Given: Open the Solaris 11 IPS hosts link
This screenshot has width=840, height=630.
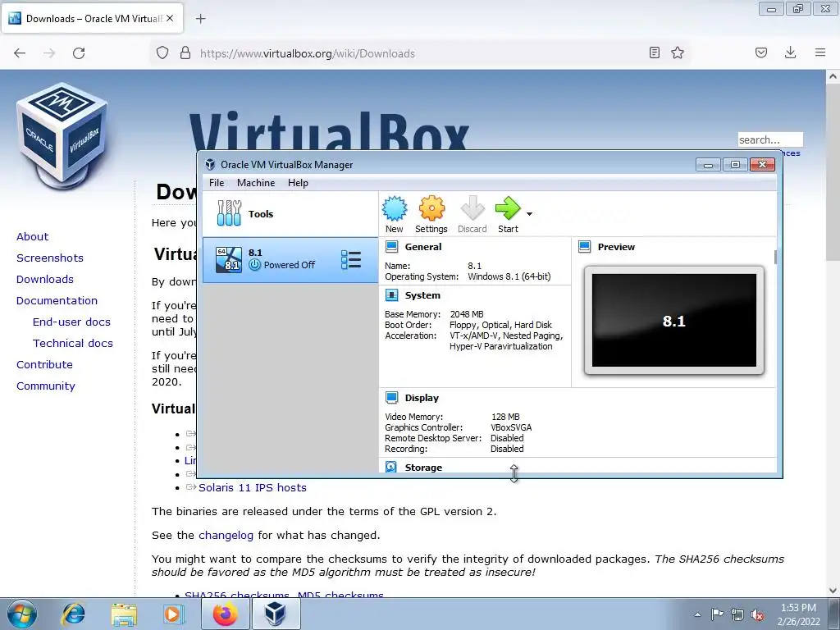Looking at the screenshot, I should tap(253, 487).
